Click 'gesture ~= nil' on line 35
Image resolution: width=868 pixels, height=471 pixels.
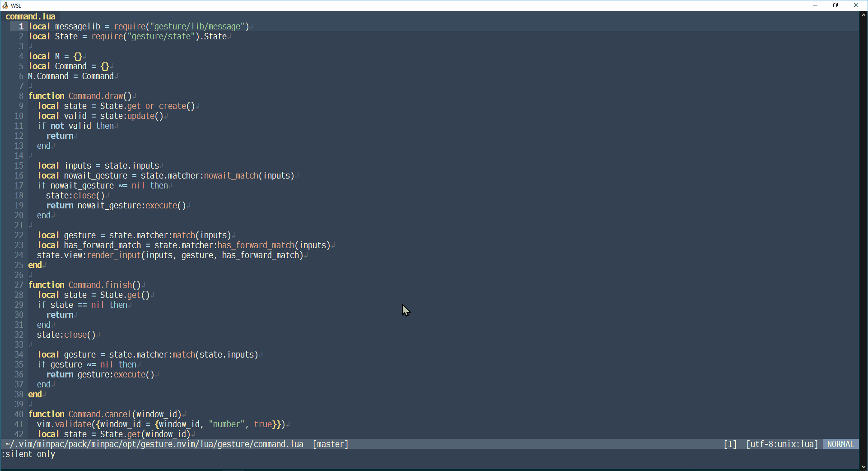(x=82, y=365)
